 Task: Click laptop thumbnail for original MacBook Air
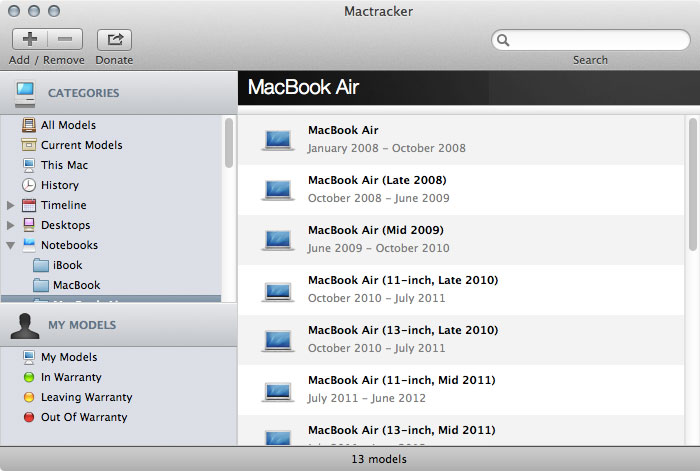[278, 140]
